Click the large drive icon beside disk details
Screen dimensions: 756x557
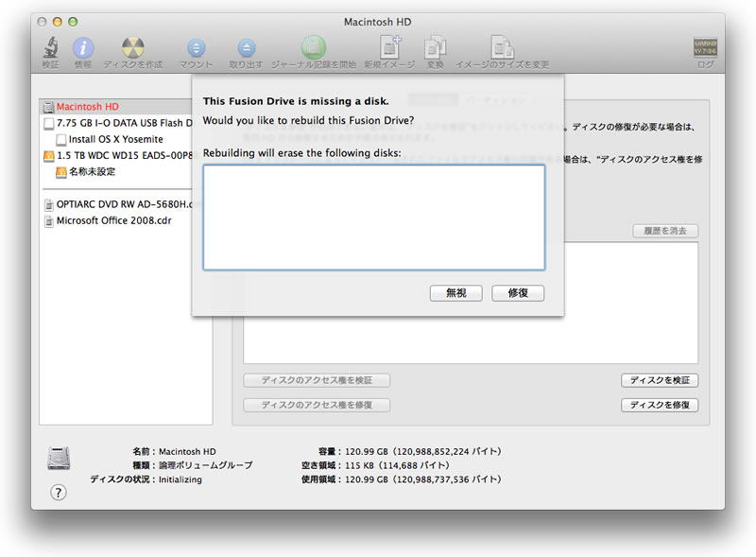(x=59, y=458)
